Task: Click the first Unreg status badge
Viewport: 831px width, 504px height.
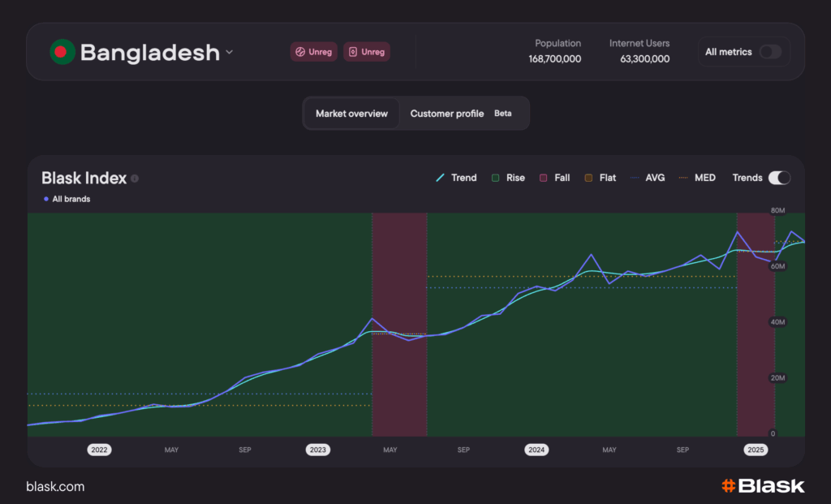Action: click(x=313, y=52)
